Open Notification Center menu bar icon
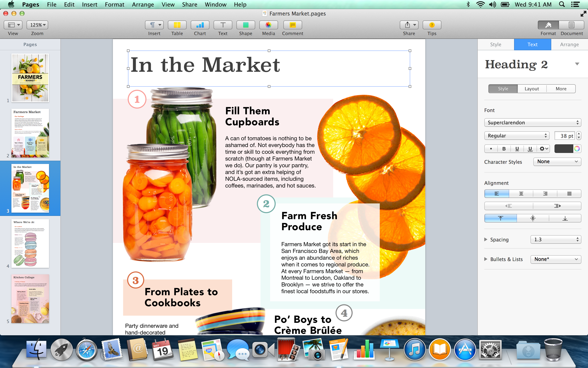Image resolution: width=588 pixels, height=368 pixels. click(575, 4)
